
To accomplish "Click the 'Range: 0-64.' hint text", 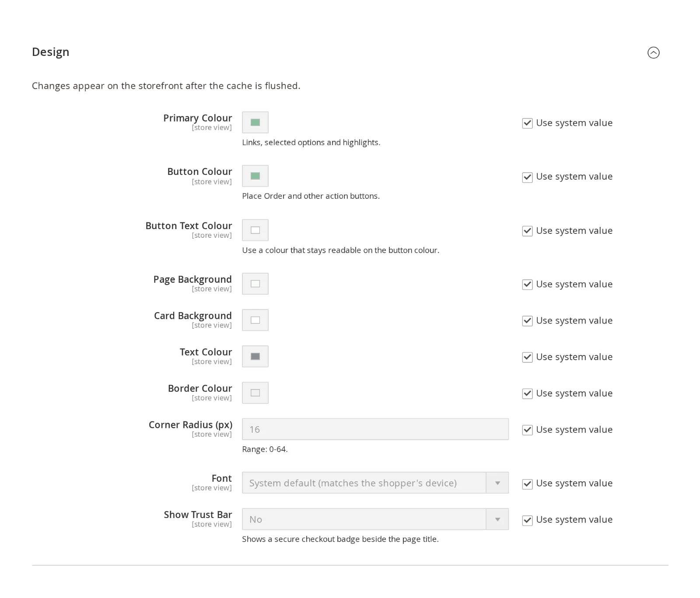I will [265, 449].
